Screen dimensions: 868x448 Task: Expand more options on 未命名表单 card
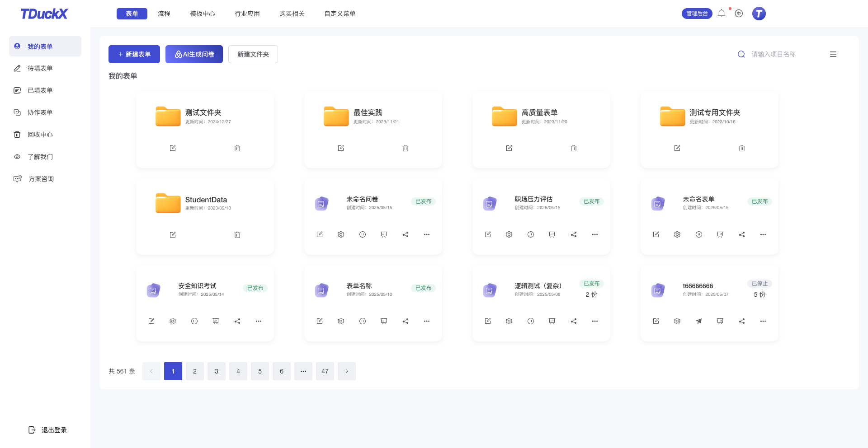[763, 234]
